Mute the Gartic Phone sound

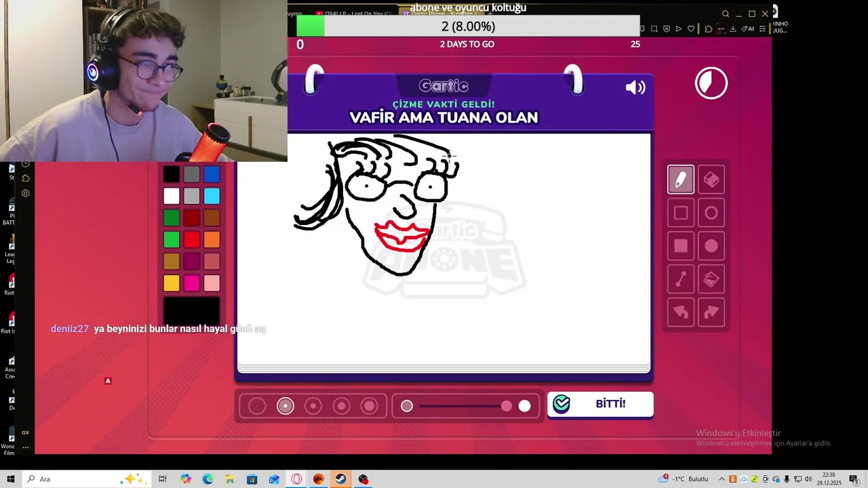tap(635, 87)
